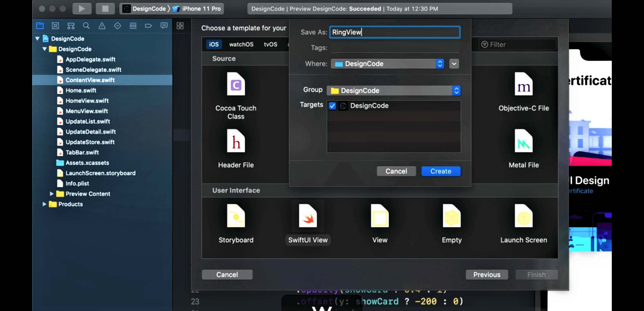Choose the Cocoa Touch Class template
The image size is (644, 311).
click(x=236, y=96)
